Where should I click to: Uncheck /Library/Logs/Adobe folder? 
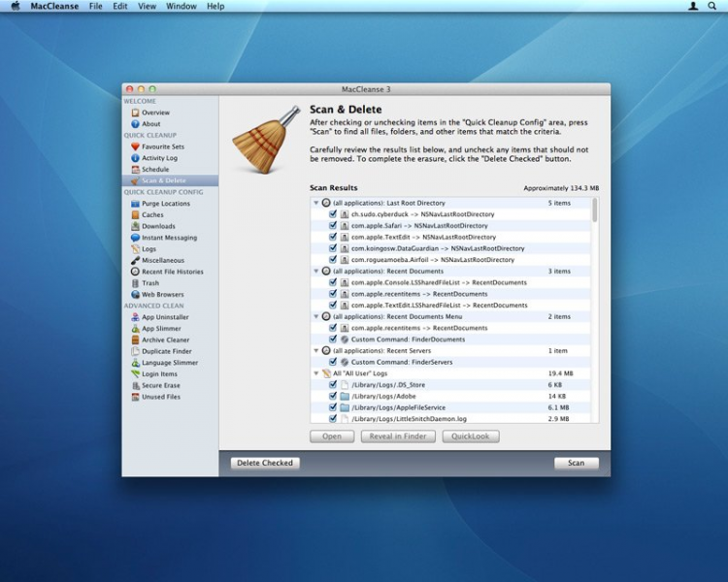coord(332,396)
